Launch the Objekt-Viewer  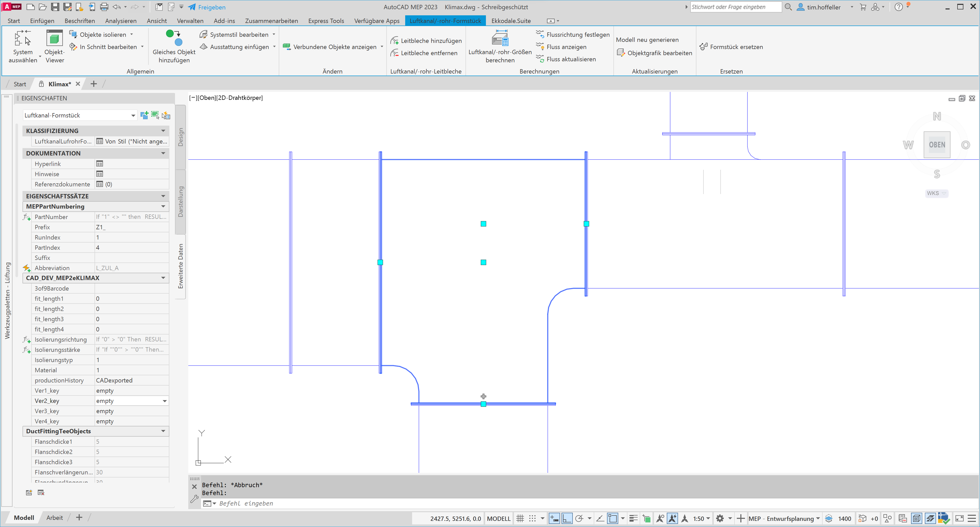click(54, 46)
